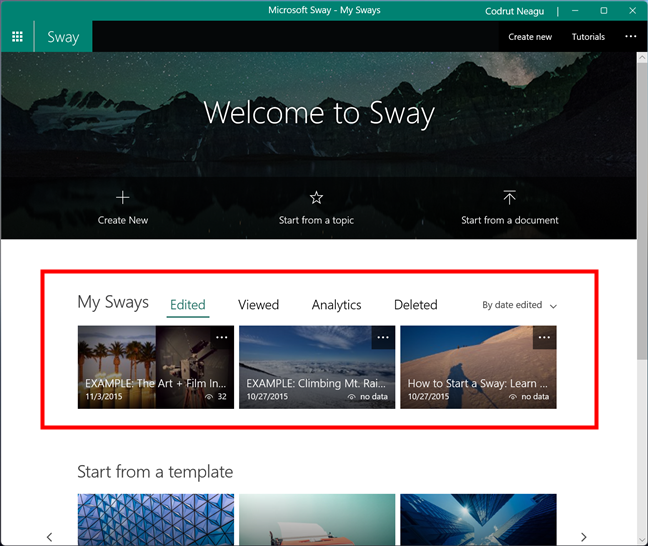The image size is (648, 546).
Task: Switch to the Deleted tab
Action: 416,305
